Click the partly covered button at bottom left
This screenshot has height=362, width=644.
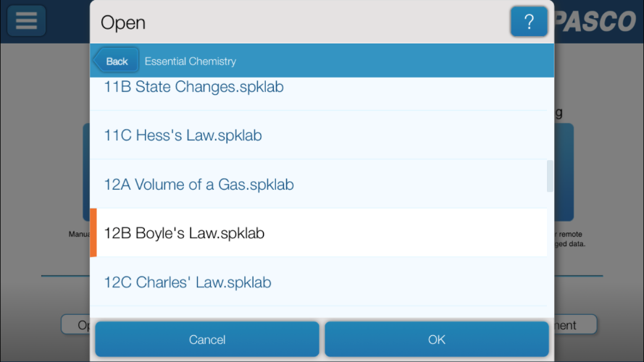76,324
